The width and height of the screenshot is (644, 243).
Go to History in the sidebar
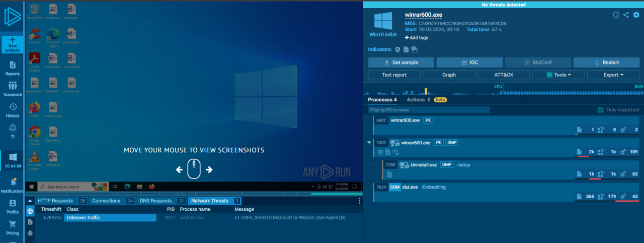pos(13,110)
